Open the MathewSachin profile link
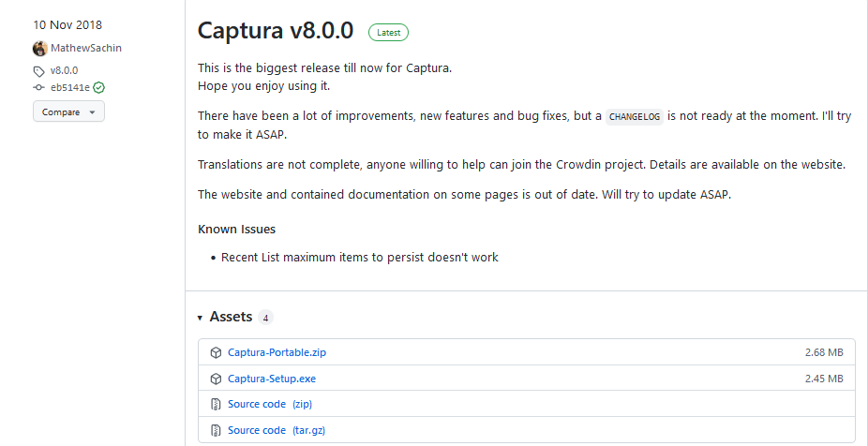Screen dimensions: 868x446 [x=85, y=48]
